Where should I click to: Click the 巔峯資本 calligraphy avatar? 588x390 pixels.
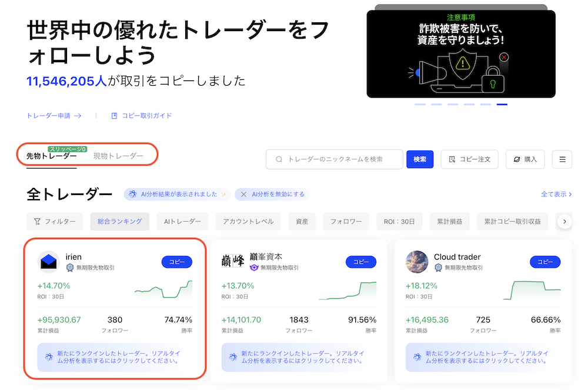233,261
